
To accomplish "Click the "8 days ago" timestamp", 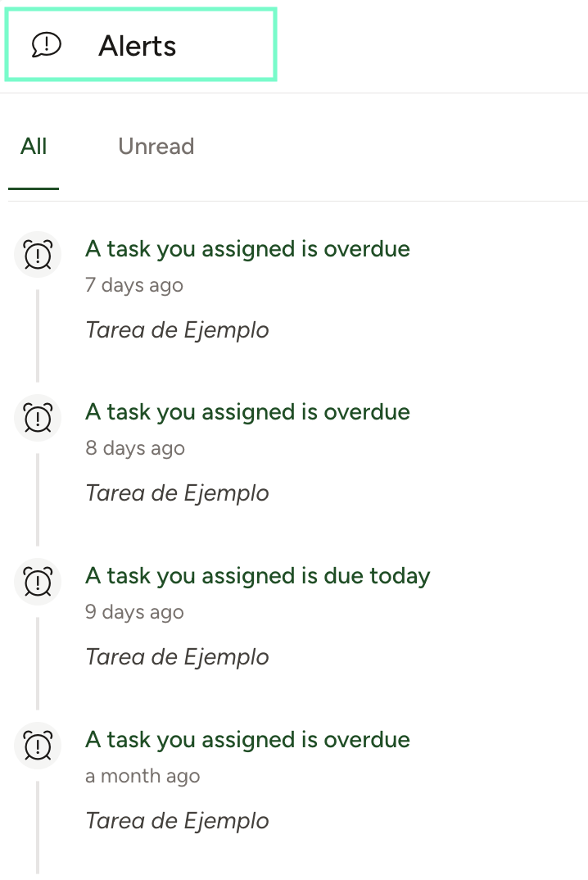I will point(135,448).
